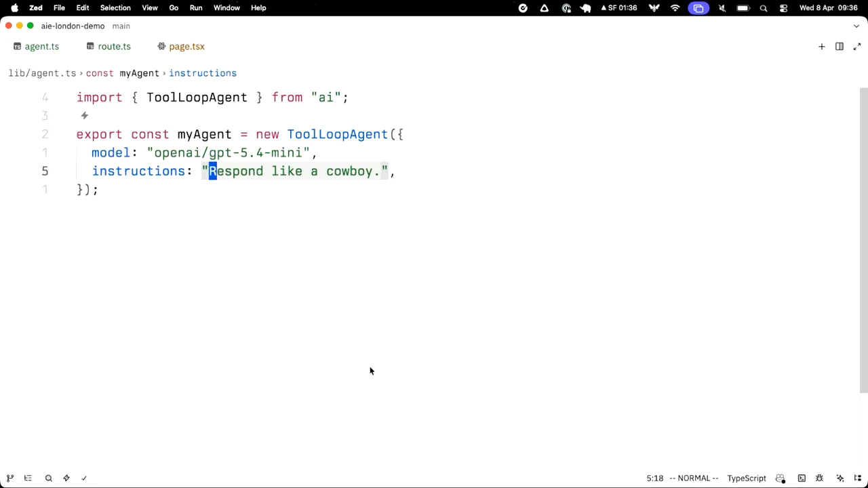Viewport: 868px width, 488px height.
Task: Toggle the outline panel icon in status bar
Action: pyautogui.click(x=28, y=478)
